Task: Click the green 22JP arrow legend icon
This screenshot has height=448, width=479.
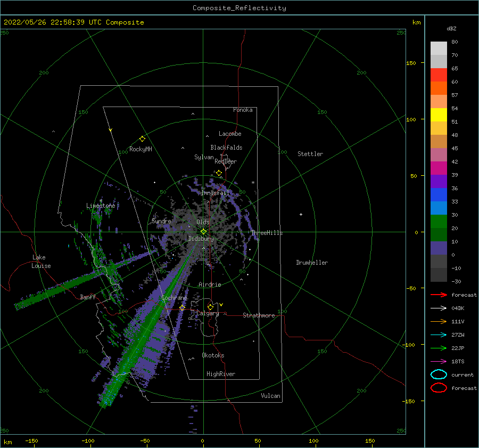Action: [439, 348]
